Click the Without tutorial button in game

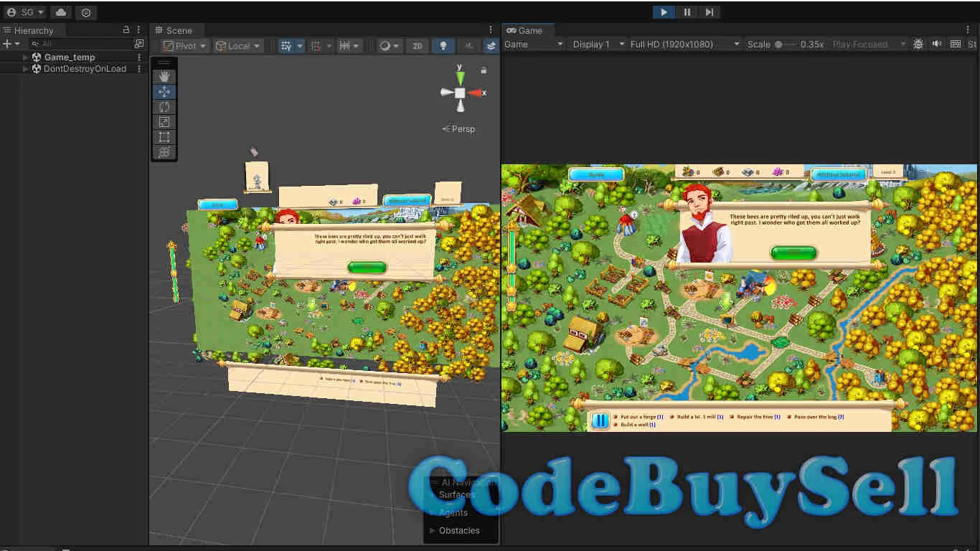click(839, 174)
